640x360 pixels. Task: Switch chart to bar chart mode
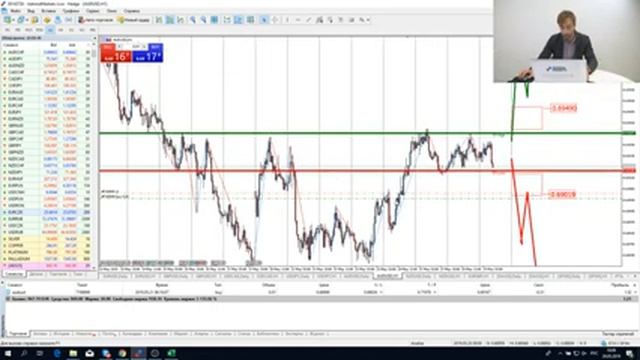(x=159, y=20)
